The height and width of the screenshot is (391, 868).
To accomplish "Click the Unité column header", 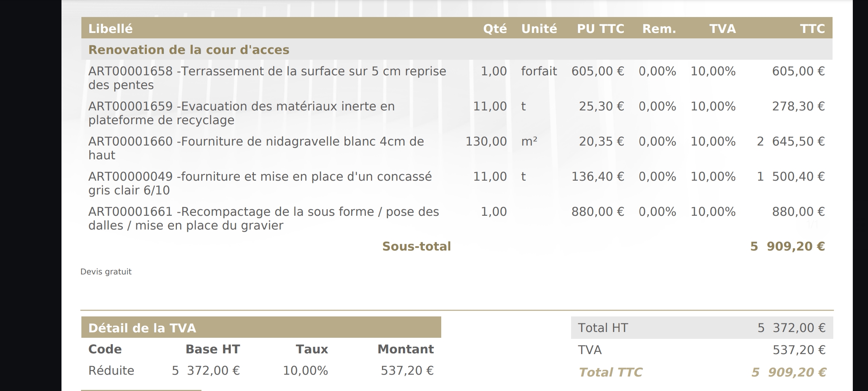I will tap(539, 29).
